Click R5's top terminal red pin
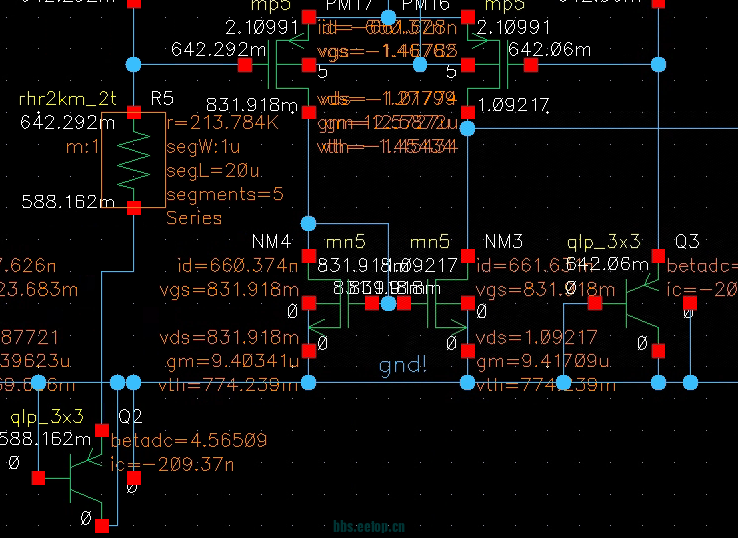This screenshot has width=738, height=538. point(134,112)
